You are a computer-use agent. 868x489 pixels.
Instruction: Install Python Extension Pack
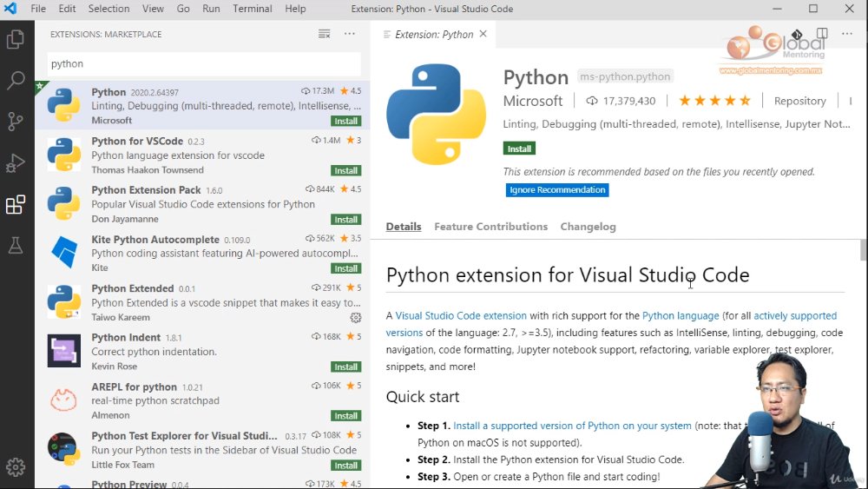346,220
